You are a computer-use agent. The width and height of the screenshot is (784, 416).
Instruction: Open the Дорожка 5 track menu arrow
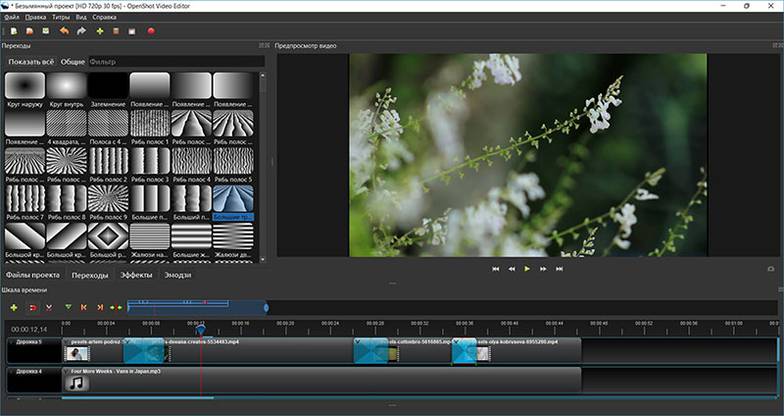[12, 342]
